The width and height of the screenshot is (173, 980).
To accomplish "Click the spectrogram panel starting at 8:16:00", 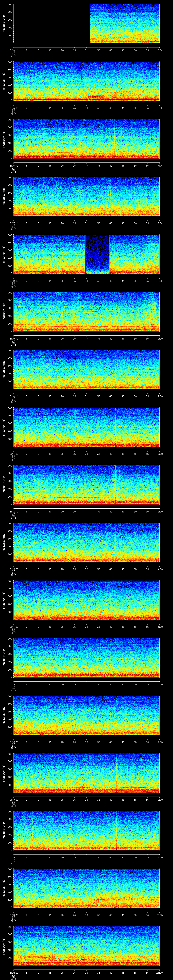I will point(87,715).
